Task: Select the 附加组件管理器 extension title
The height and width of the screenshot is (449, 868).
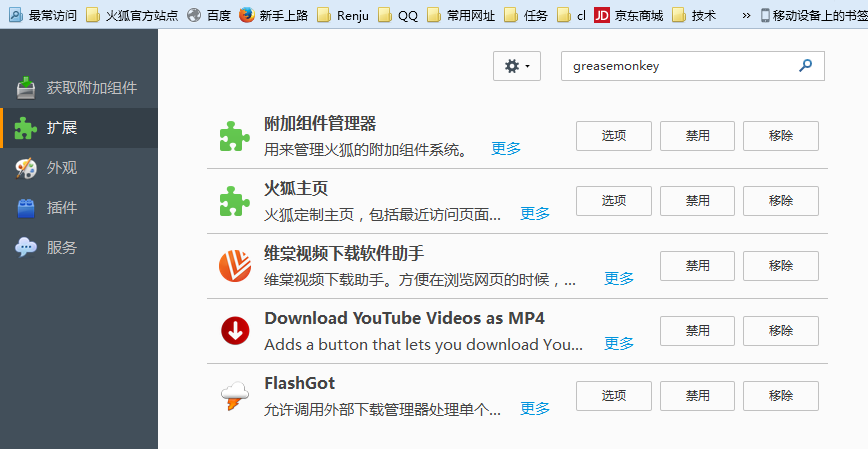Action: (320, 123)
